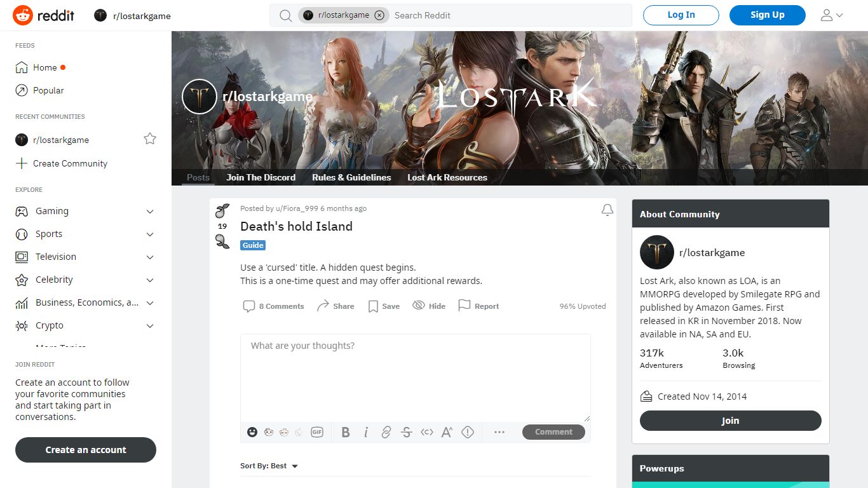The height and width of the screenshot is (488, 868).
Task: Open the emoji picker icon
Action: coord(252,432)
